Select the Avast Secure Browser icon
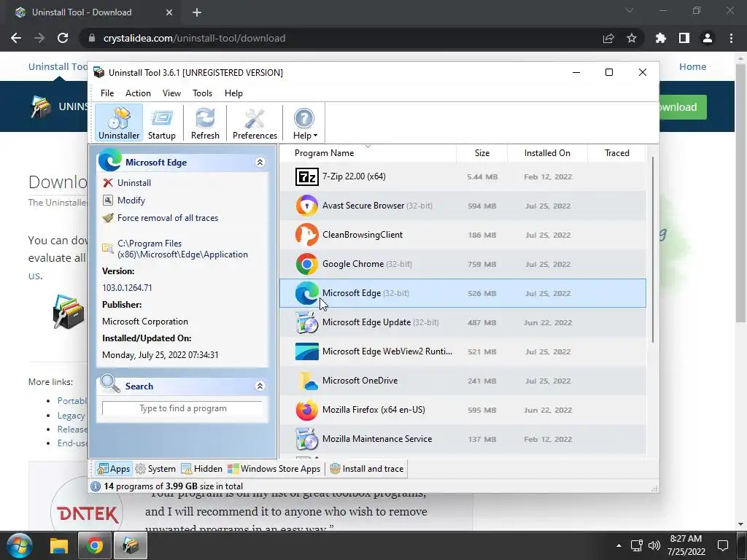 307,206
